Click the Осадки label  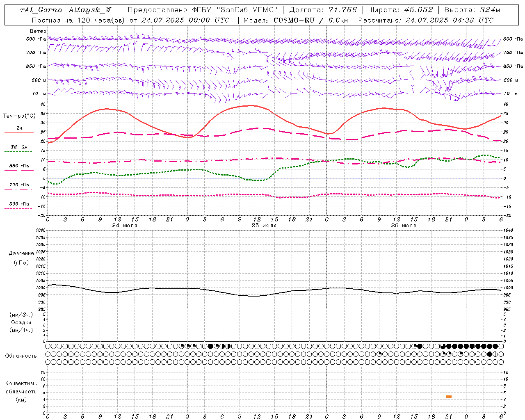[x=21, y=322]
